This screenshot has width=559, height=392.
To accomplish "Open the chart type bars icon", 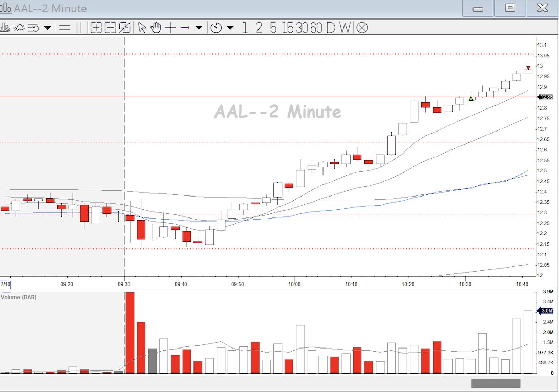I will [5, 28].
